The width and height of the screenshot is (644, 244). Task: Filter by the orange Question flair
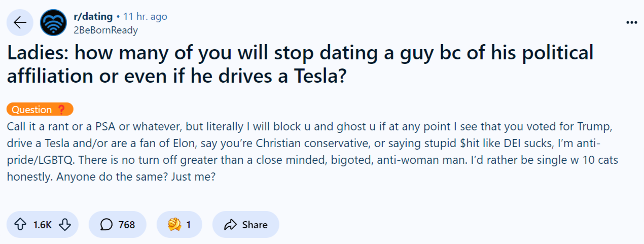pos(40,109)
